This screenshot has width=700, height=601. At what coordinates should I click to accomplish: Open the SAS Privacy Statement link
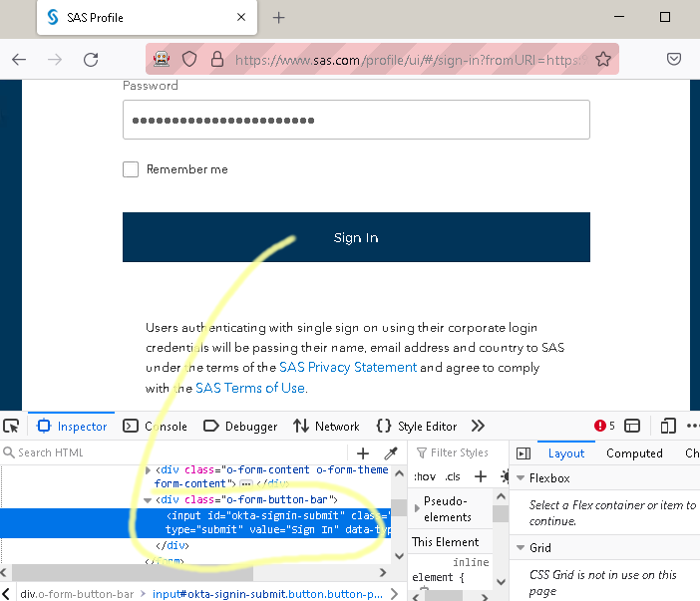pyautogui.click(x=348, y=367)
